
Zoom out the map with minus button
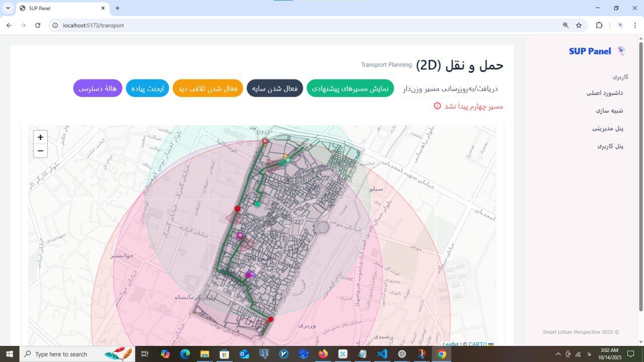click(x=40, y=151)
